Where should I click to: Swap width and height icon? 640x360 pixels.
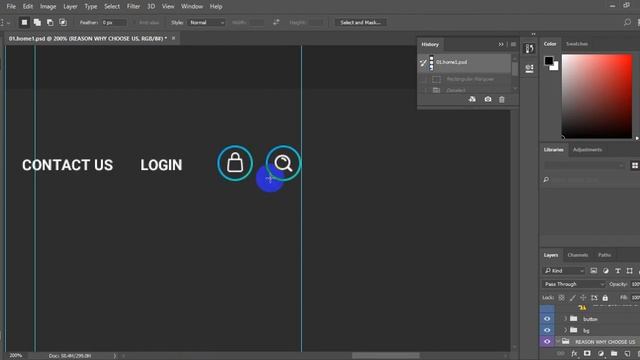tap(276, 22)
